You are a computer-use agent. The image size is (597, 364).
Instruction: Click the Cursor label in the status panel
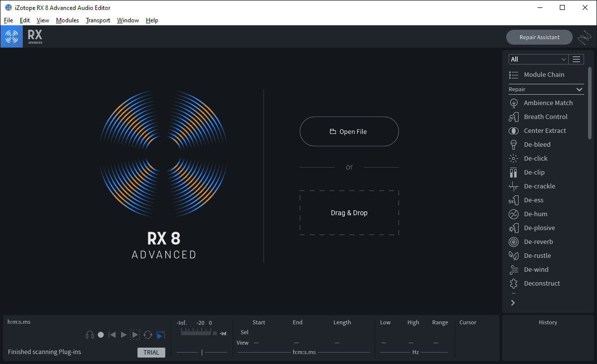tap(468, 322)
